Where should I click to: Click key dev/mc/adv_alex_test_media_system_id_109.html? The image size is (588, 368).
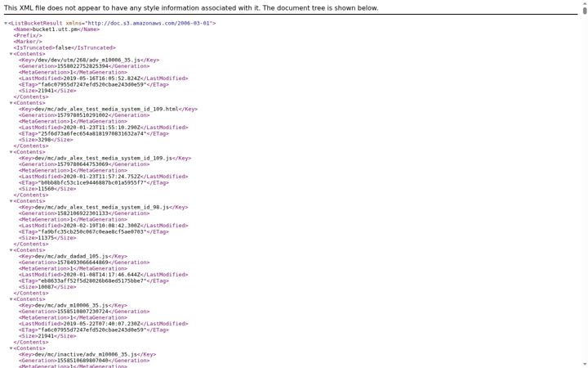point(106,110)
